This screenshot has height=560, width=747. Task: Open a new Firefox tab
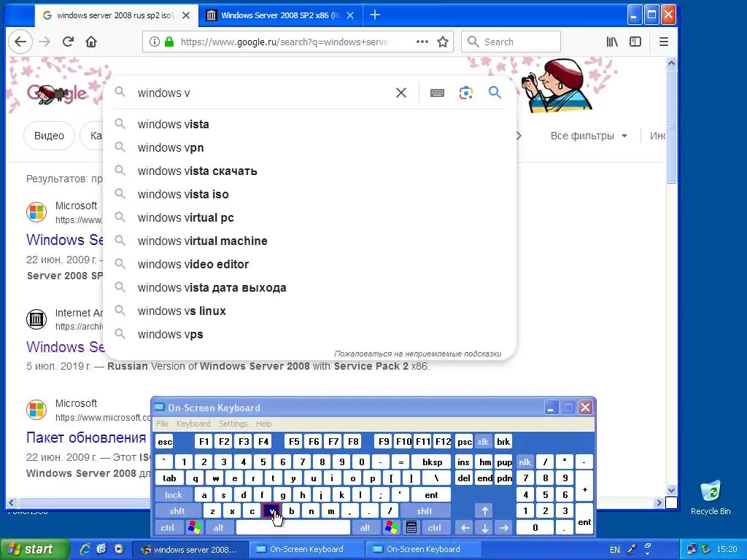(x=375, y=15)
